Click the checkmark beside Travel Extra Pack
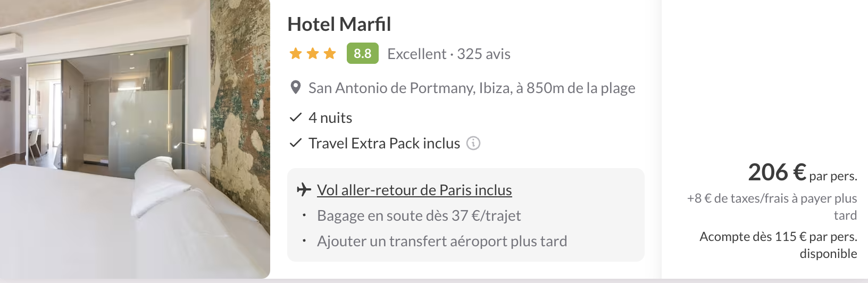The height and width of the screenshot is (283, 868). pyautogui.click(x=295, y=143)
